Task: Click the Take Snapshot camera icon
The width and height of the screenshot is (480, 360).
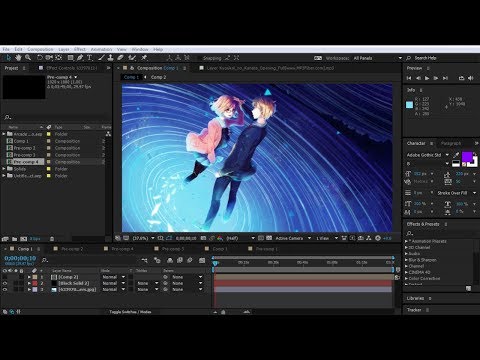Action: pos(203,238)
